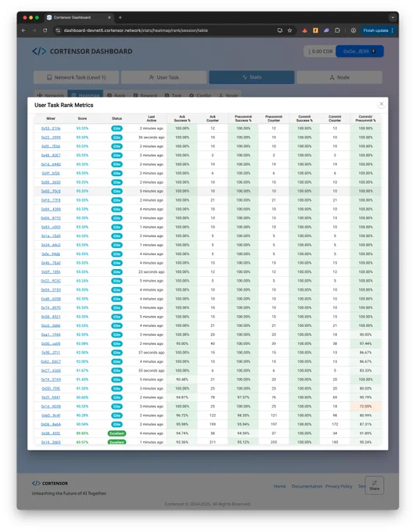
Task: Click the 37 seconds ago cell
Action: (152, 353)
